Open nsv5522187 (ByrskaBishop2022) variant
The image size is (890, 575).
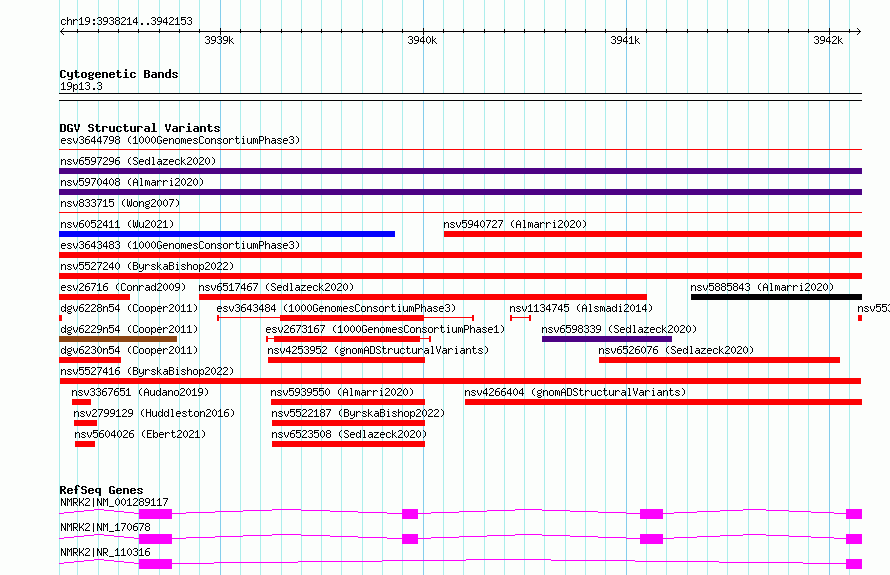[x=358, y=413]
